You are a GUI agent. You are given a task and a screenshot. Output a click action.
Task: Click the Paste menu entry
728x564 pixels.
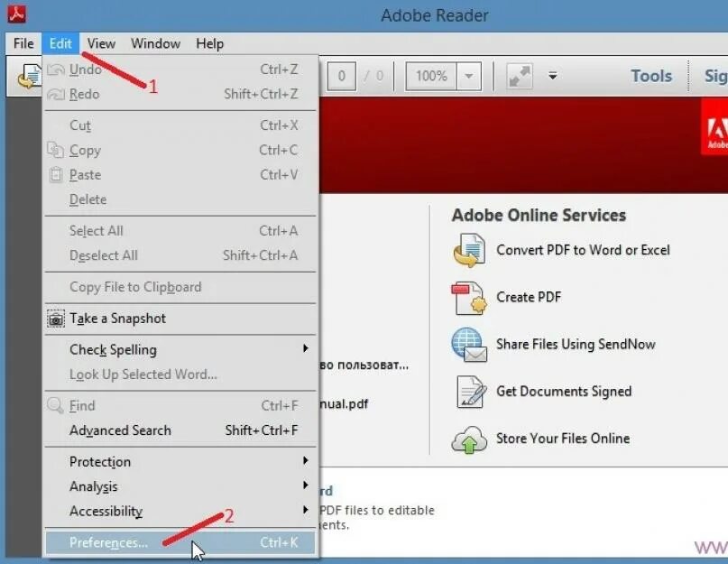pyautogui.click(x=180, y=175)
